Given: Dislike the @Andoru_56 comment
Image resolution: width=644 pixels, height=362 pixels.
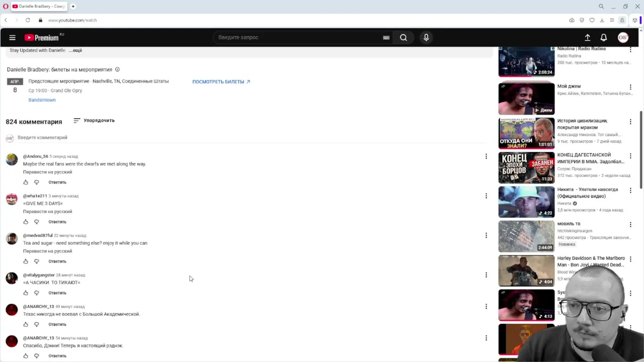Looking at the screenshot, I should click(36, 182).
